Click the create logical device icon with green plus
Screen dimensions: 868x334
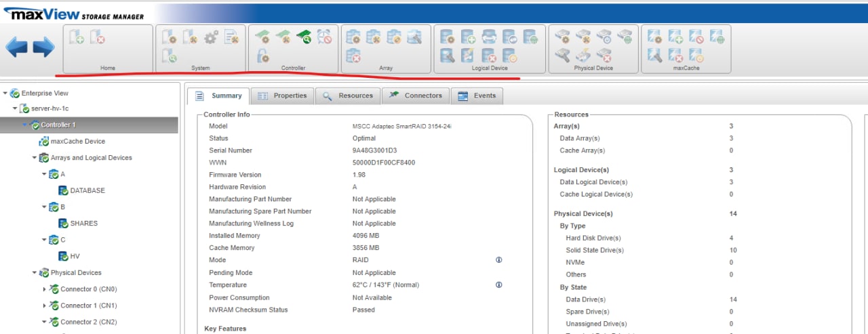[x=469, y=37]
